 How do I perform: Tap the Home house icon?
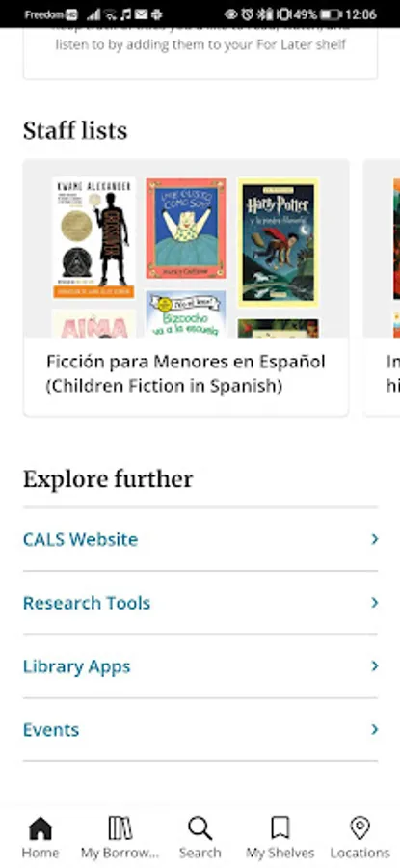(x=40, y=828)
